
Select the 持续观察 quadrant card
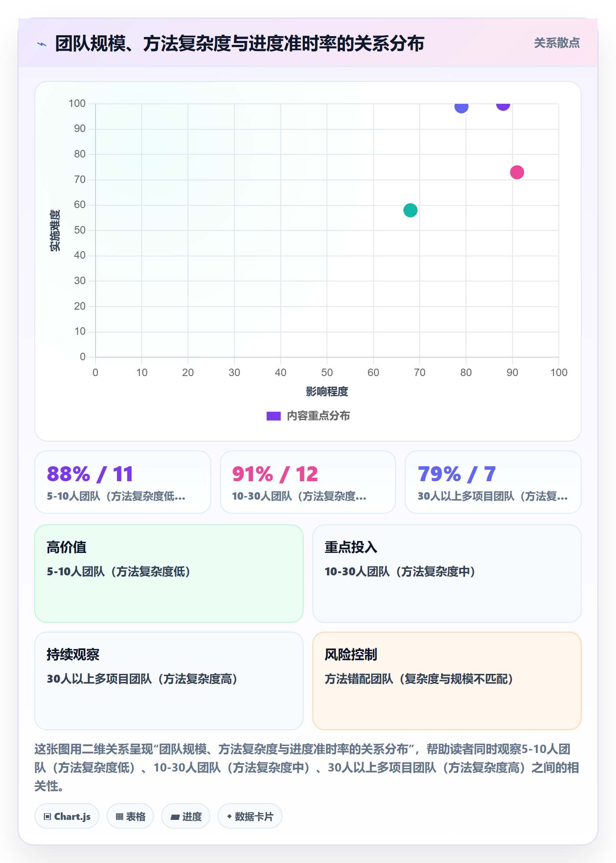point(169,681)
